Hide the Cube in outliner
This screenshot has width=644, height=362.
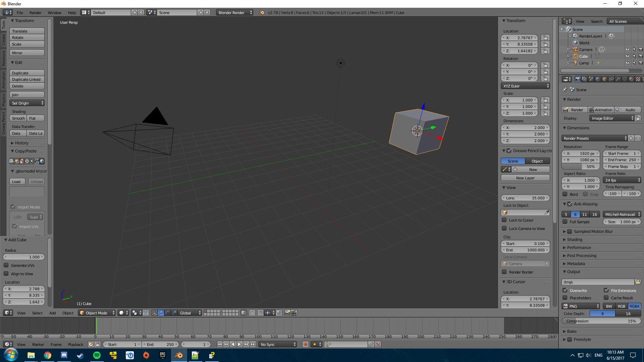point(627,56)
